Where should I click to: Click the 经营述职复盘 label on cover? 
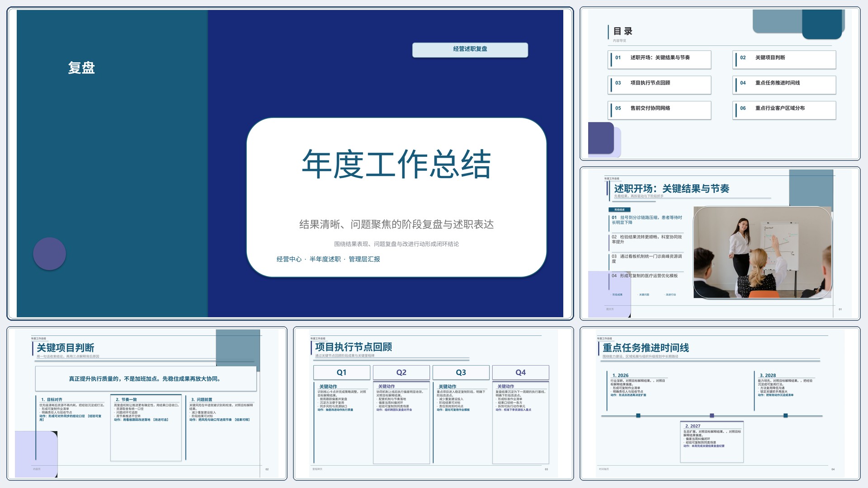pyautogui.click(x=470, y=50)
